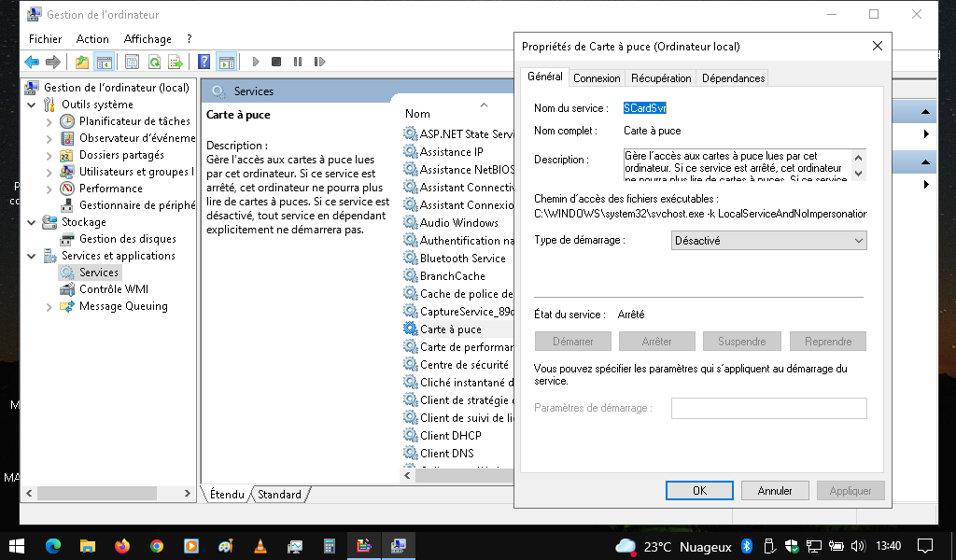
Task: Select Client DNS in services list
Action: coord(446,454)
